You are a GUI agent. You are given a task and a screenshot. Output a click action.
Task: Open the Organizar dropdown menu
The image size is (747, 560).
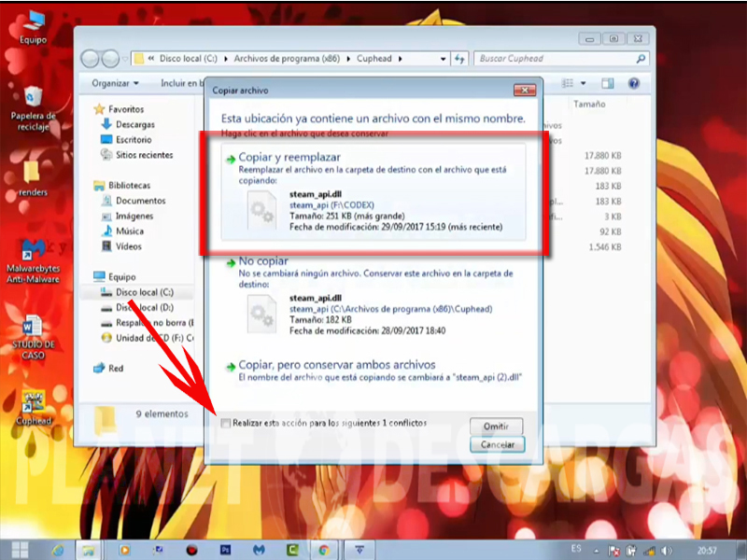(115, 83)
